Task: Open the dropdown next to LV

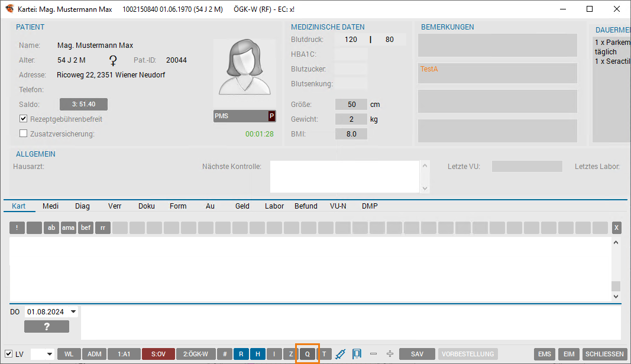Action: pyautogui.click(x=50, y=354)
